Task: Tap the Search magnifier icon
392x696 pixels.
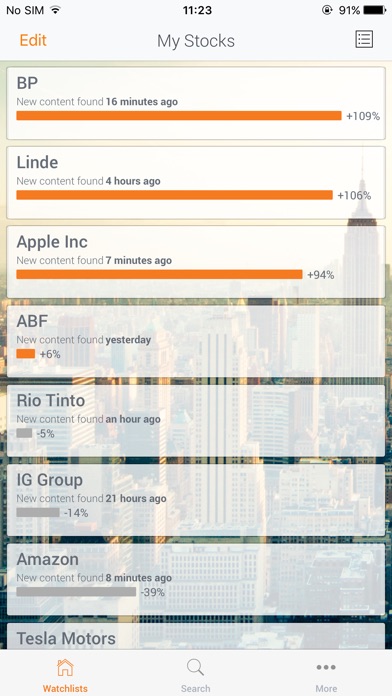Action: (x=195, y=667)
